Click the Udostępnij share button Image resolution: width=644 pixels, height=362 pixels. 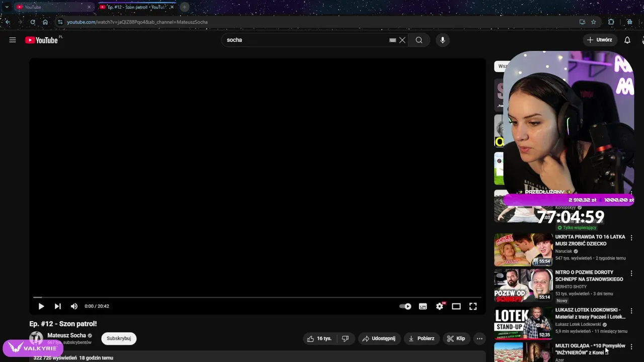pyautogui.click(x=379, y=338)
